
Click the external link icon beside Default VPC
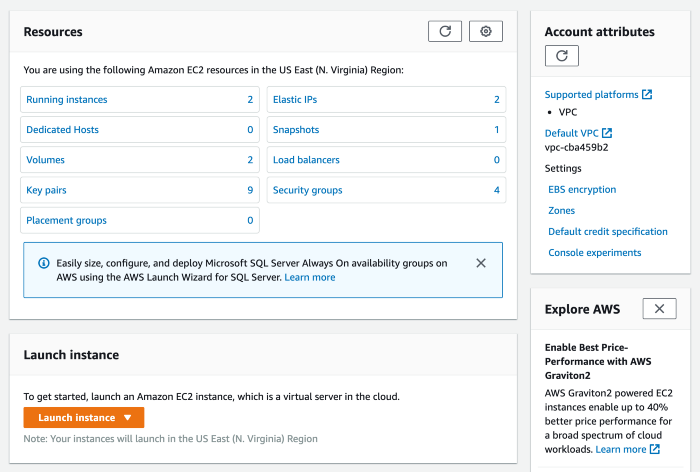[607, 133]
